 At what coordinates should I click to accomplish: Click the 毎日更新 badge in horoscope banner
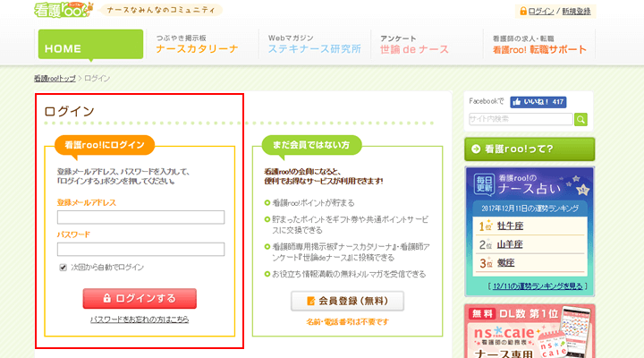tap(484, 184)
